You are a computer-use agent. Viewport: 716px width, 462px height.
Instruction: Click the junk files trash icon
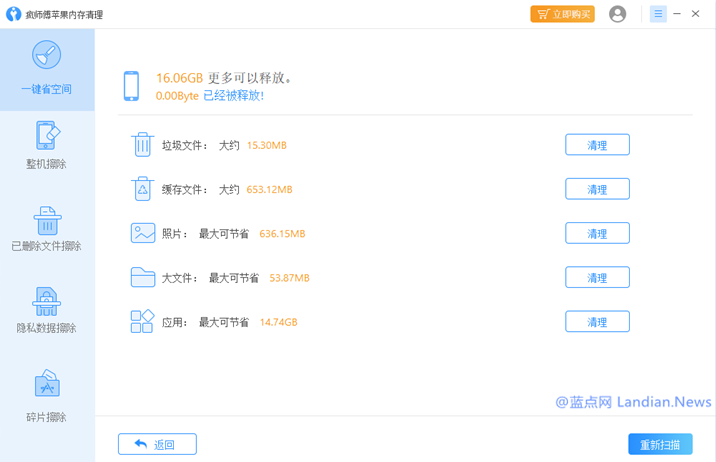click(x=142, y=145)
